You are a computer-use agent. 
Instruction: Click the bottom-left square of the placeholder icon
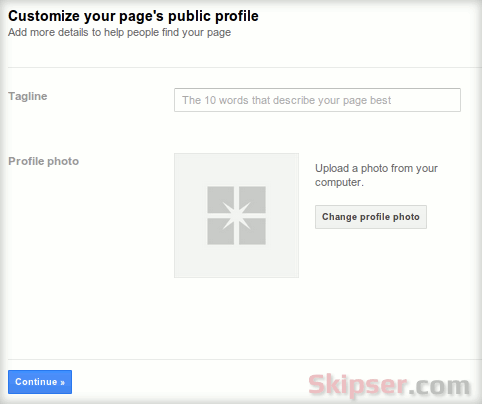(220, 231)
